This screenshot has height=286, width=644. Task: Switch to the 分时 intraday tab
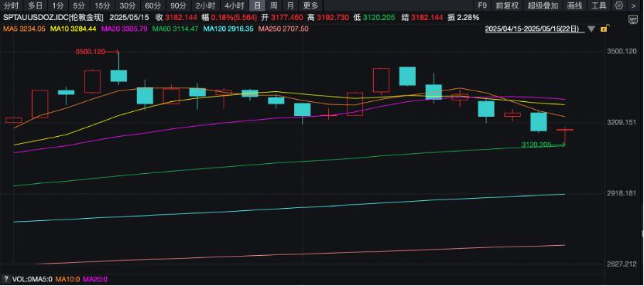click(x=12, y=5)
